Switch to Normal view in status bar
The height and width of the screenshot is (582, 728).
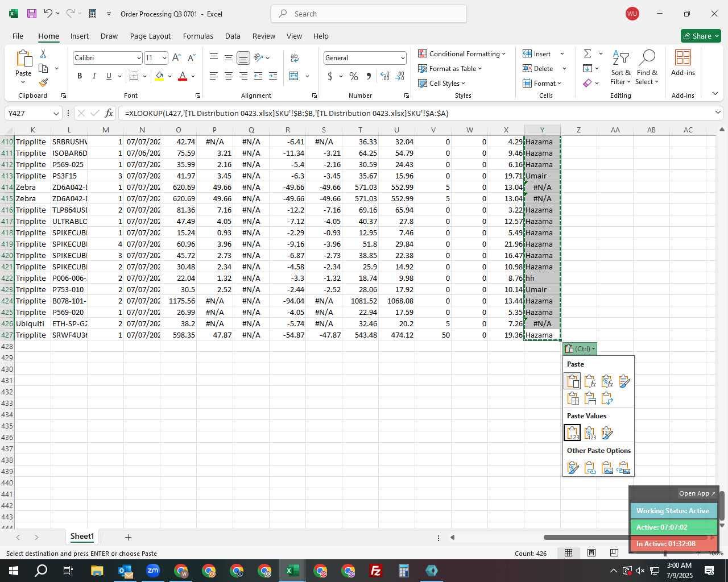coord(568,553)
